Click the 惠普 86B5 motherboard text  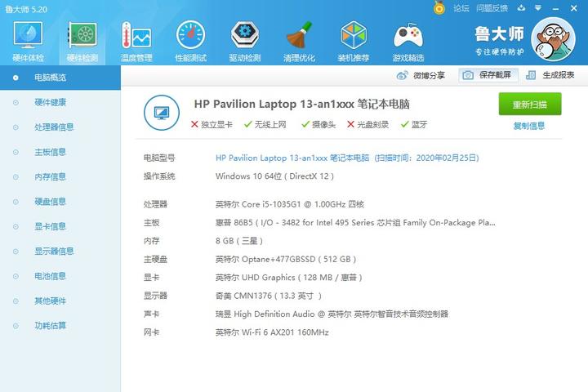pos(355,223)
